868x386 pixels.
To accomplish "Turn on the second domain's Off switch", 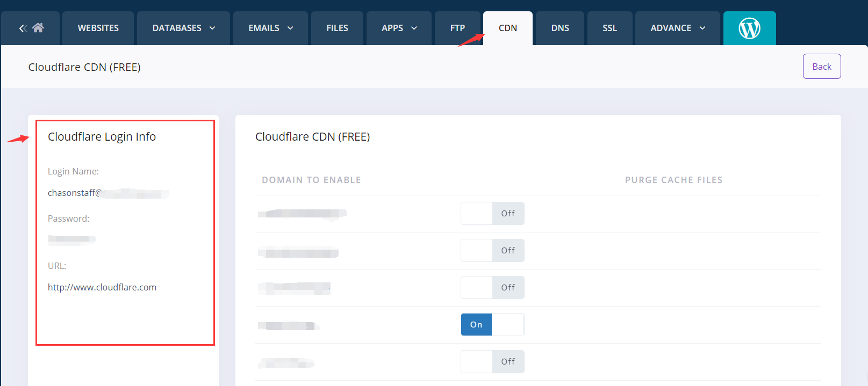I will tap(492, 251).
